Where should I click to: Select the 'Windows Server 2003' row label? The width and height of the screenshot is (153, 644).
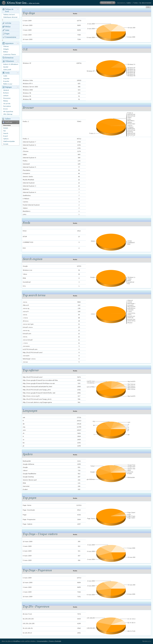pyautogui.click(x=30, y=87)
